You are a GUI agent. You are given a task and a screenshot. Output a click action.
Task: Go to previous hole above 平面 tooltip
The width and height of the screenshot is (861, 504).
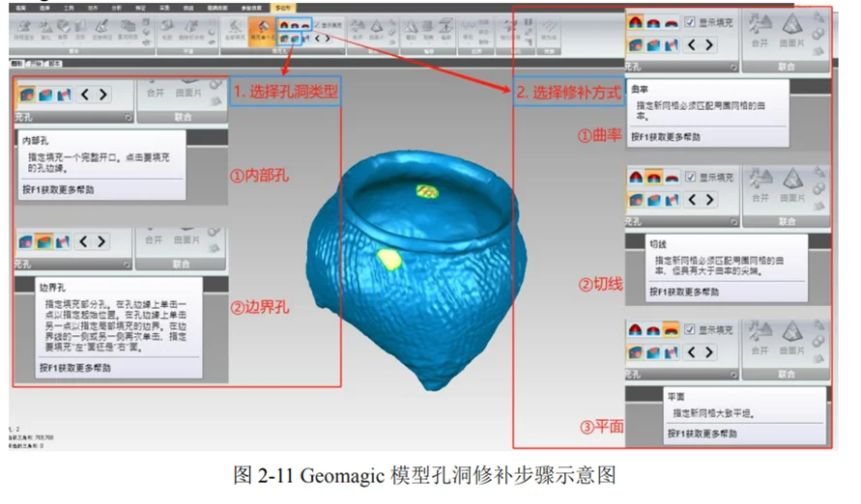tap(691, 352)
